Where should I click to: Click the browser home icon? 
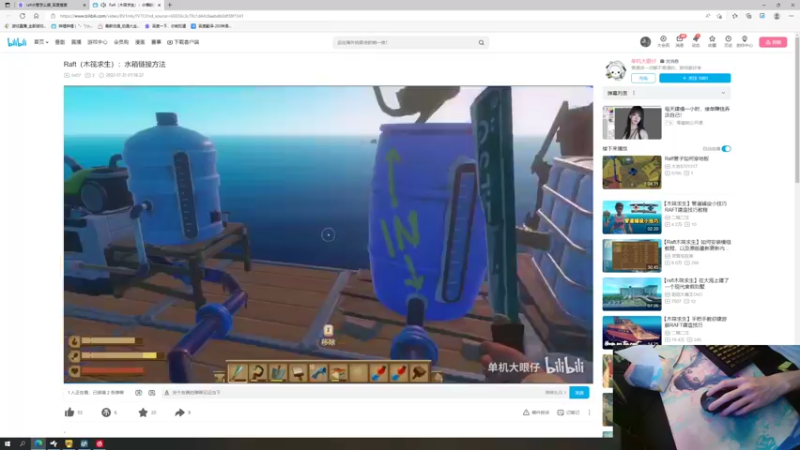coord(36,16)
